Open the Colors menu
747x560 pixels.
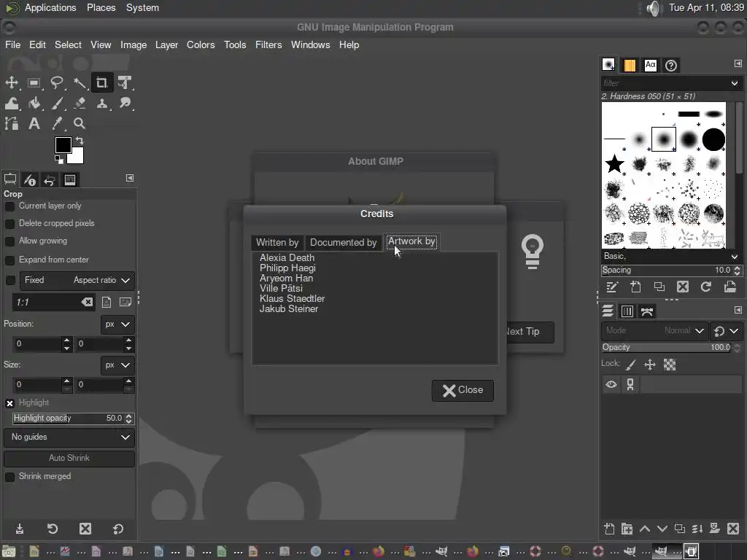[201, 44]
